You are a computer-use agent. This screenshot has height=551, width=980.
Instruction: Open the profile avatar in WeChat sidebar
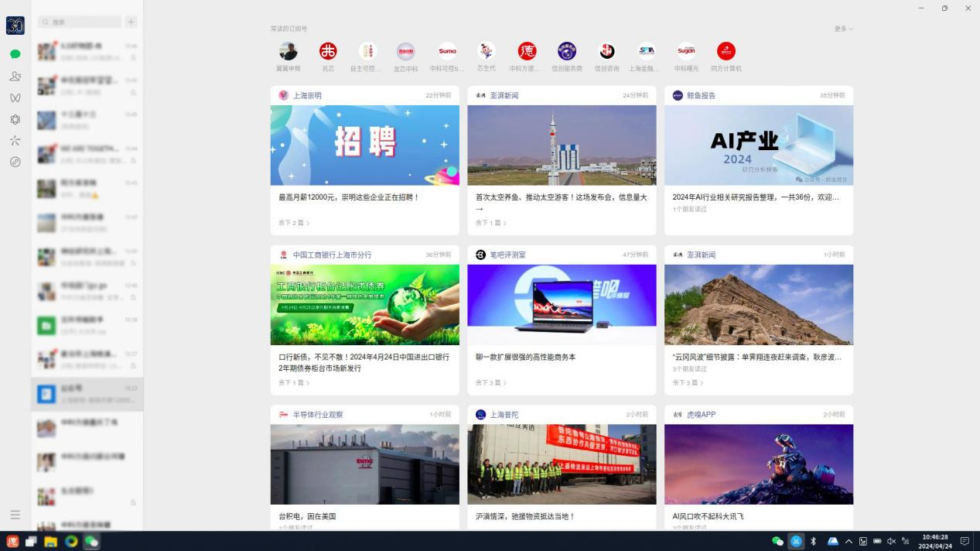[x=15, y=26]
